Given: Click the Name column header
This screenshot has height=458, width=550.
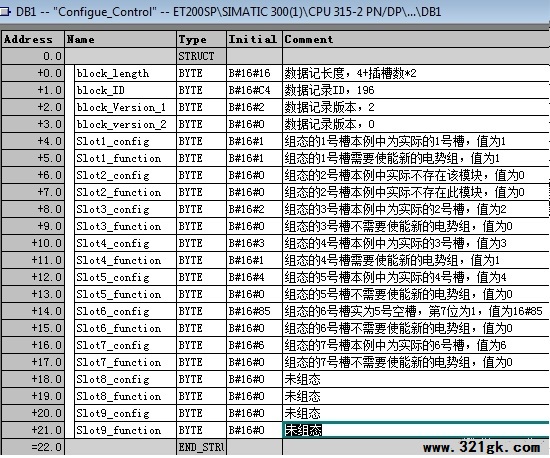Looking at the screenshot, I should 121,39.
